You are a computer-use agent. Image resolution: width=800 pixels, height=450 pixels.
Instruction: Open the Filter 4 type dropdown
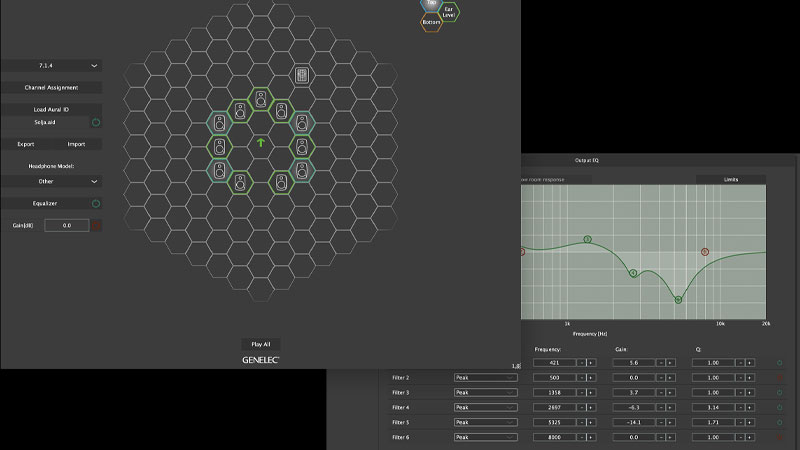pos(485,408)
